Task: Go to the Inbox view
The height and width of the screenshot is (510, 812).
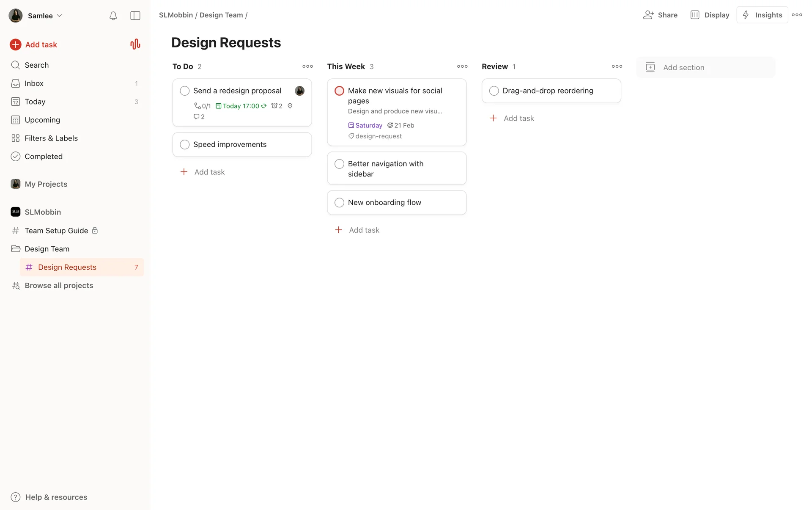Action: click(x=34, y=83)
